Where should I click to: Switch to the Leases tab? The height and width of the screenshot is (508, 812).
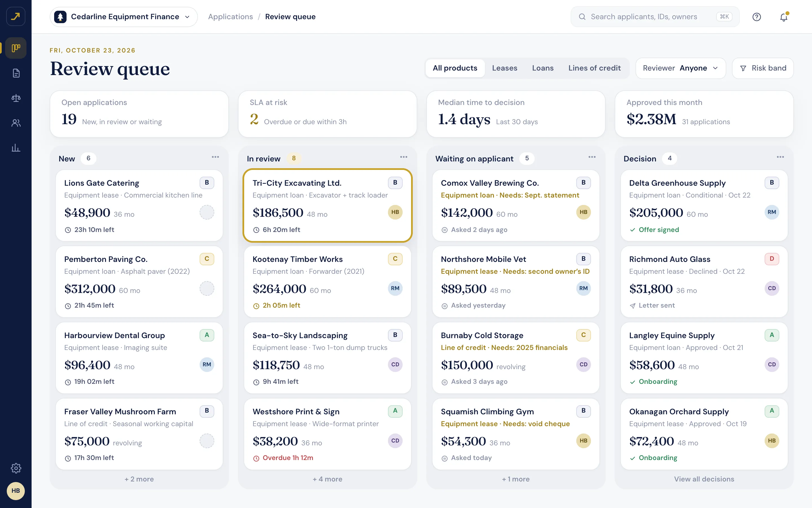[505, 68]
